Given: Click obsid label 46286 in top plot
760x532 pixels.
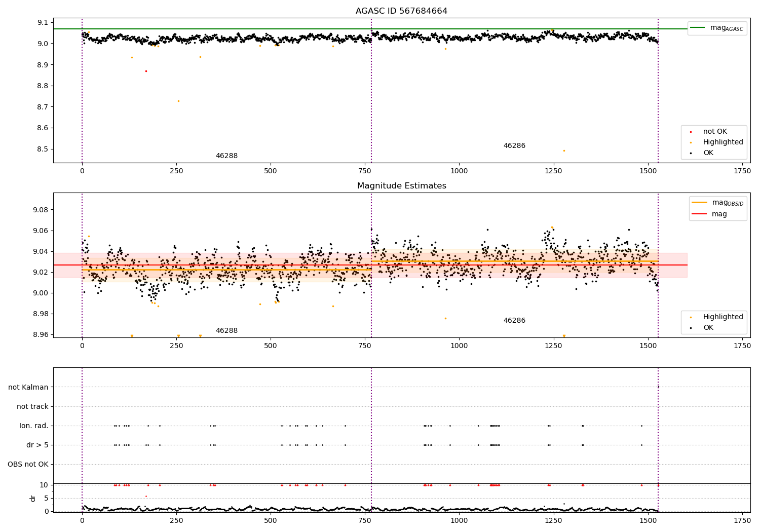Looking at the screenshot, I should tap(514, 146).
